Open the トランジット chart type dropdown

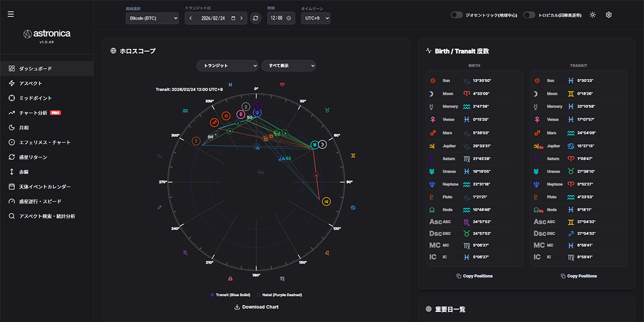point(228,65)
